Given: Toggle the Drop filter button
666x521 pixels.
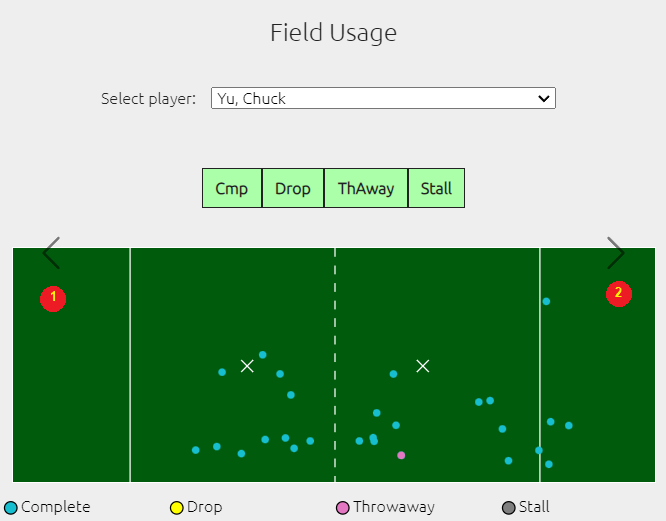Looking at the screenshot, I should click(293, 188).
